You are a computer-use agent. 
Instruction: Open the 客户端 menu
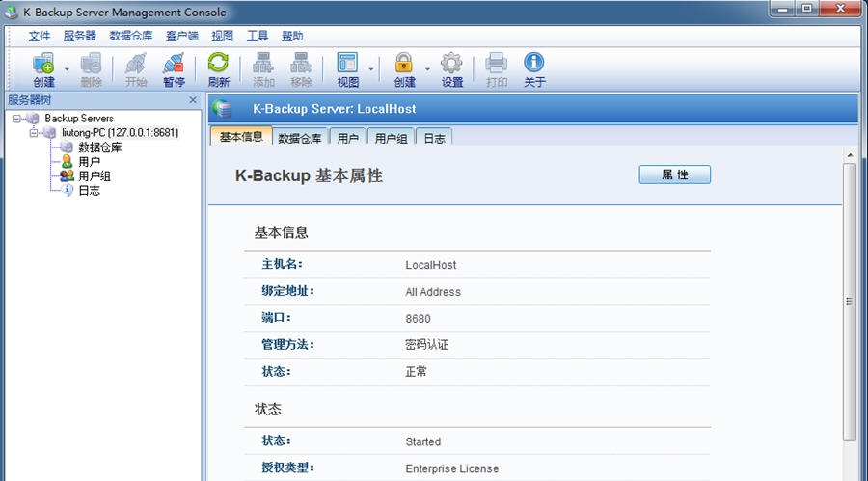tap(182, 36)
